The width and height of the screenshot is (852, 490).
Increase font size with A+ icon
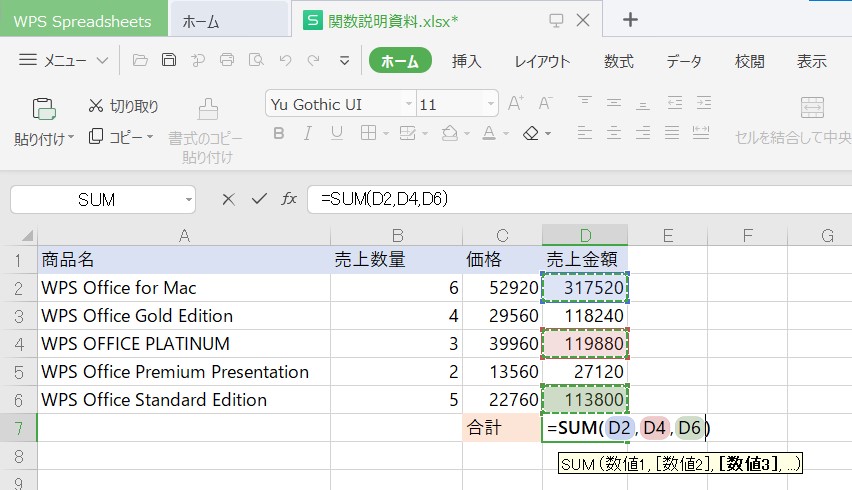coord(516,103)
